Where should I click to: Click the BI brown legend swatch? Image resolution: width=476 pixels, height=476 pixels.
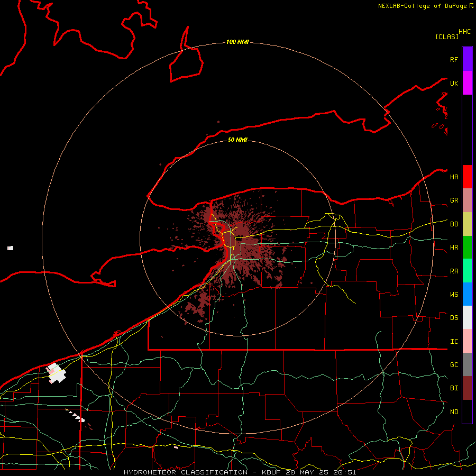point(467,388)
